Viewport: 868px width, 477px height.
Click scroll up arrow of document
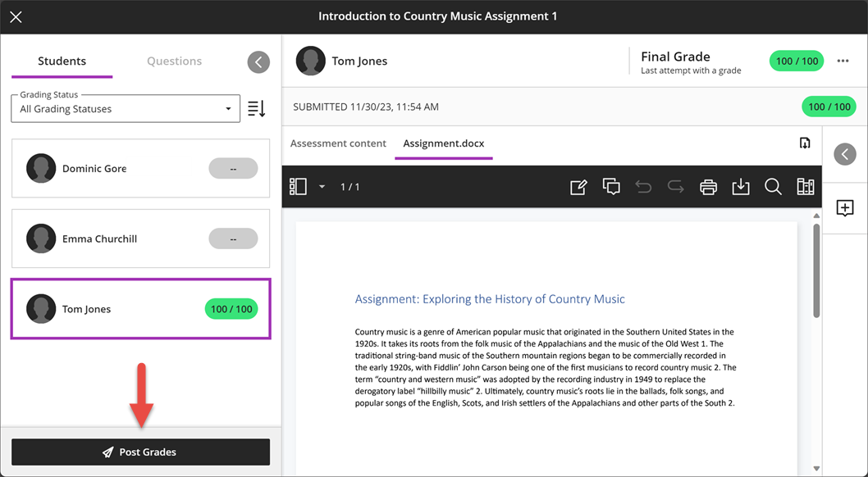click(x=816, y=216)
